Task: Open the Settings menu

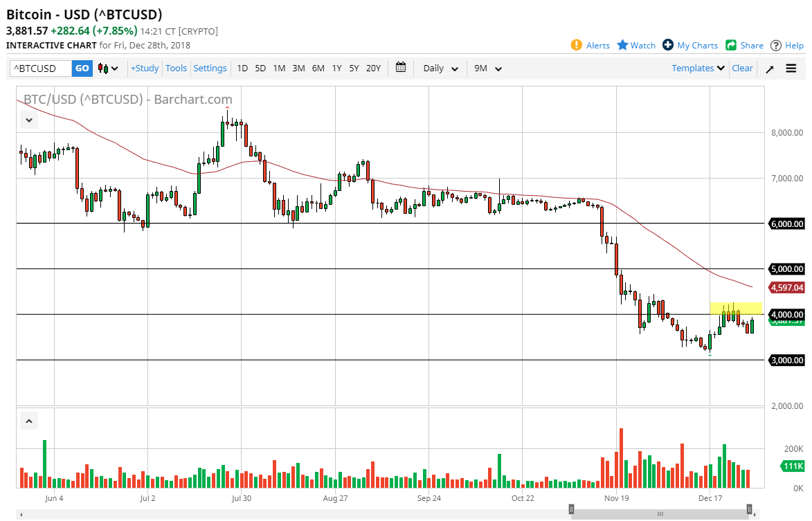Action: (x=210, y=68)
